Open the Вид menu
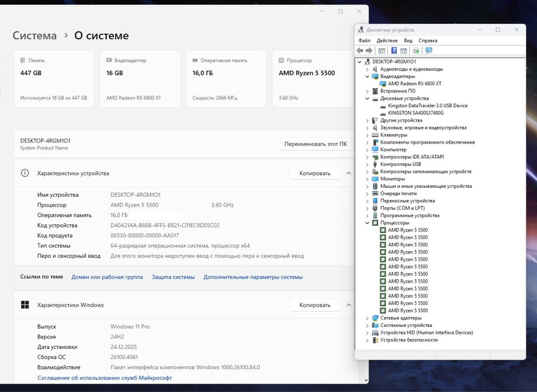This screenshot has height=392, width=537. point(408,40)
